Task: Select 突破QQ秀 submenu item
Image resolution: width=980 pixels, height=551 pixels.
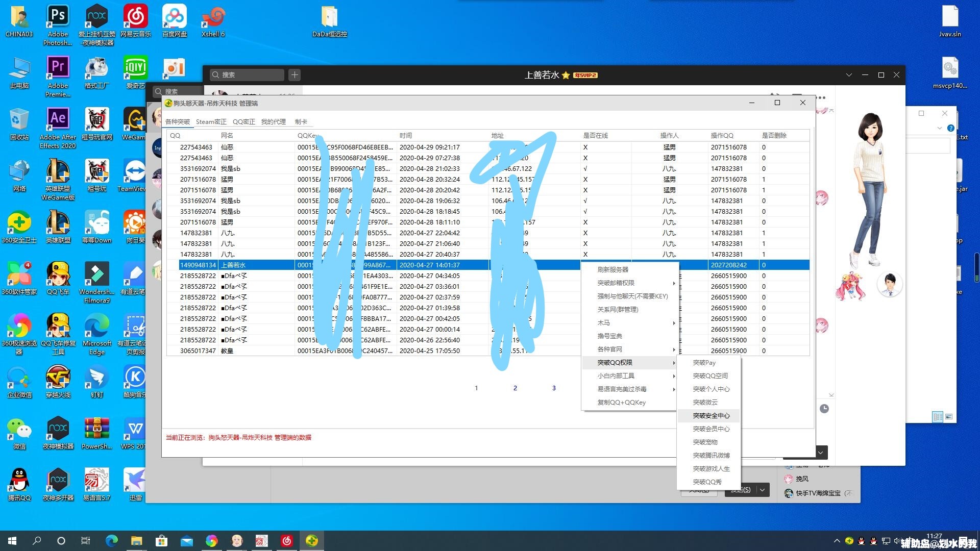Action: tap(708, 482)
